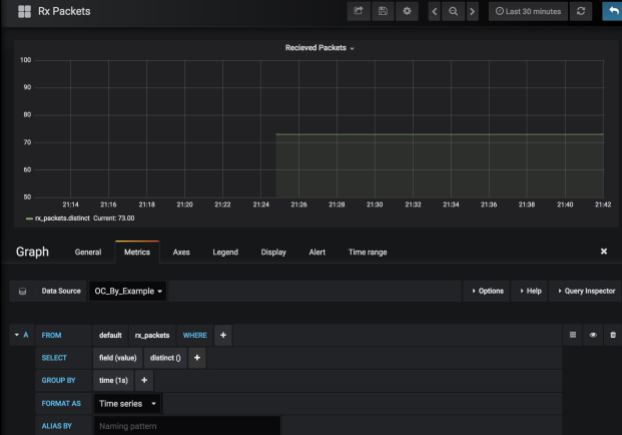
Task: Switch to the Time range tab
Action: pos(367,252)
